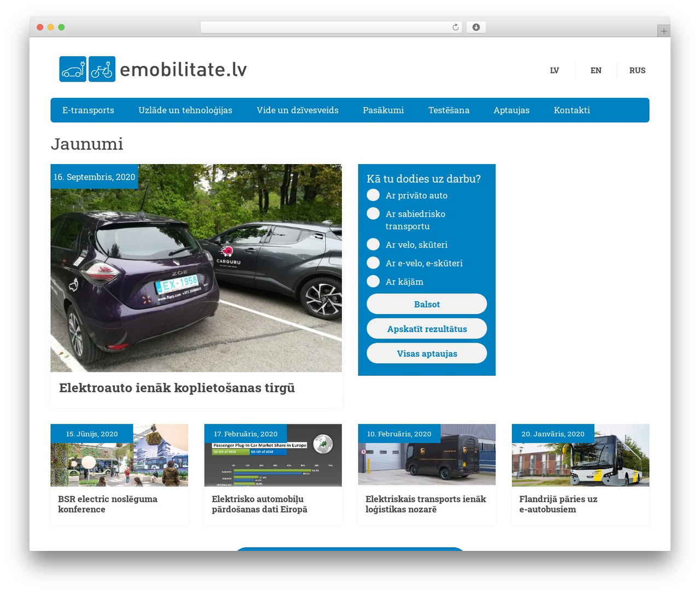Click the '15. Jūnijs, 2020' date label

(92, 434)
